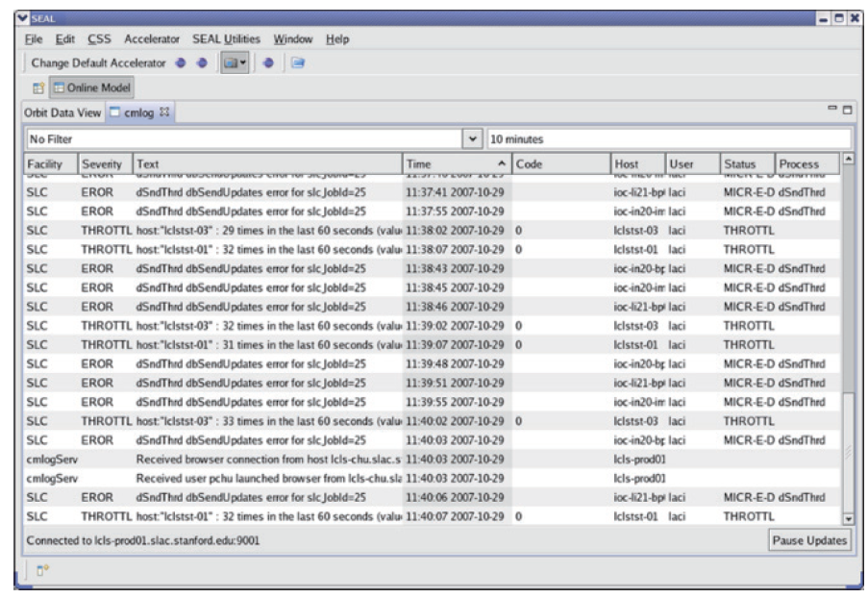Switch to the Orbit Data View tab
868x598 pixels.
[x=62, y=112]
